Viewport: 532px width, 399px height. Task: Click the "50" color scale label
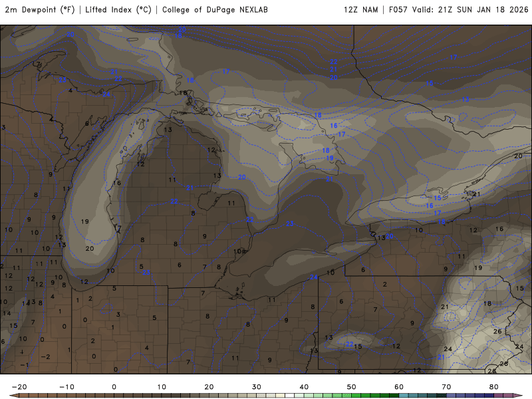tap(352, 387)
